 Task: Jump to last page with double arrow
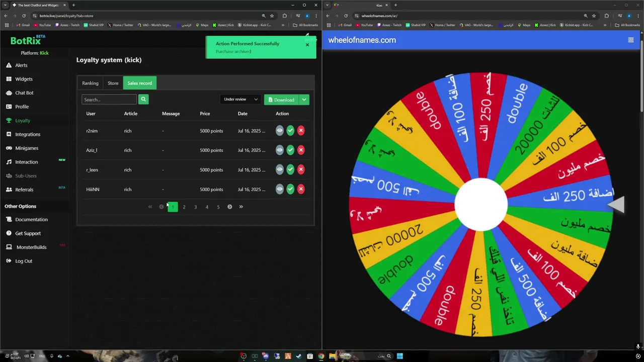point(241,207)
